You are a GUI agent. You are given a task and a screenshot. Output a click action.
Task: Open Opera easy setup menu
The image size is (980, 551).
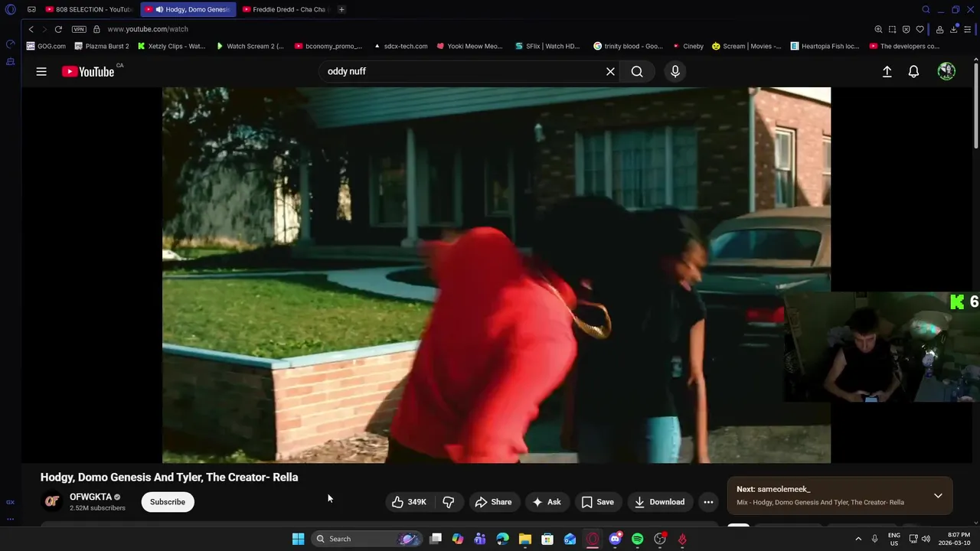coord(968,29)
